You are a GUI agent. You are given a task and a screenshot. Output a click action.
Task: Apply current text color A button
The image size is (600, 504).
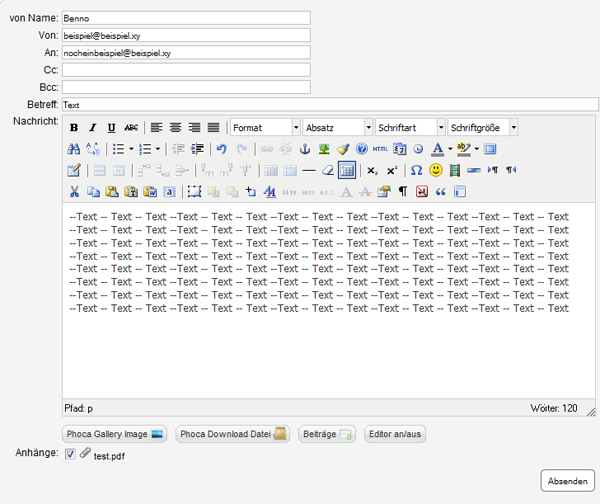437,149
